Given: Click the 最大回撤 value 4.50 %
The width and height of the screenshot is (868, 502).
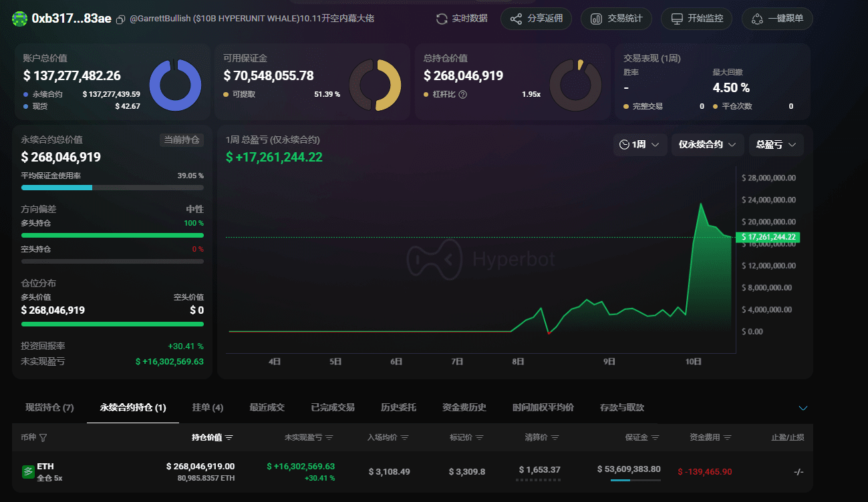Looking at the screenshot, I should coord(731,88).
